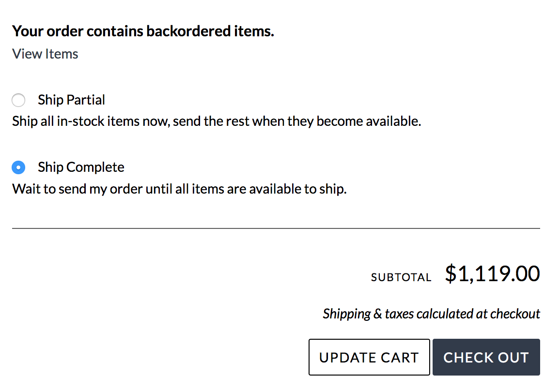The height and width of the screenshot is (392, 560).
Task: Click the horizontal divider line
Action: click(x=276, y=228)
